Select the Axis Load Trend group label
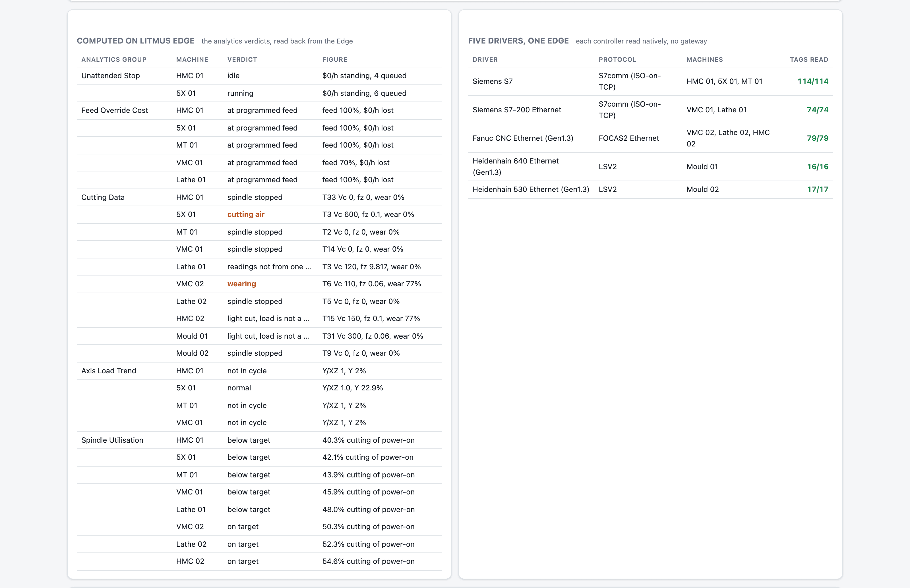Screen dimensions: 910x588 [x=108, y=371]
